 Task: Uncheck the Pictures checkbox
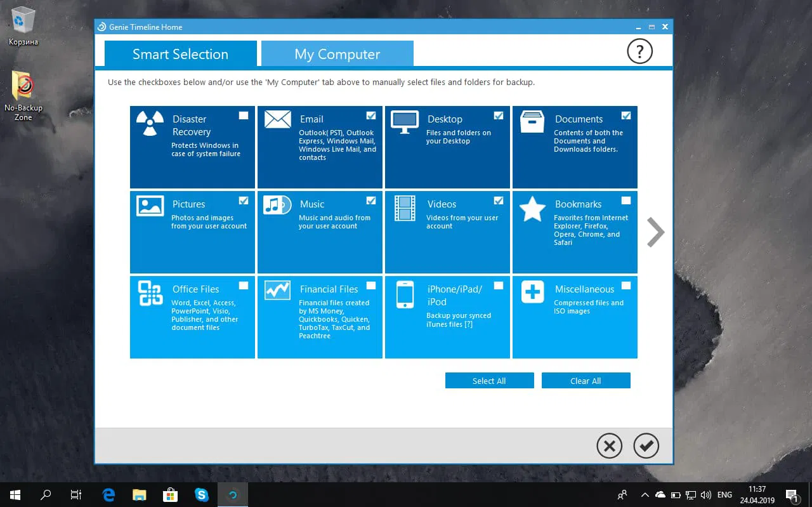click(x=244, y=201)
